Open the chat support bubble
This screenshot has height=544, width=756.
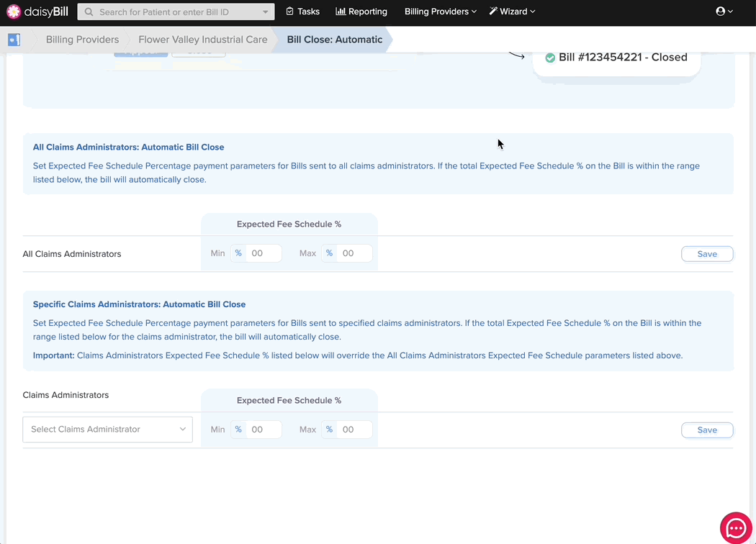(x=736, y=528)
